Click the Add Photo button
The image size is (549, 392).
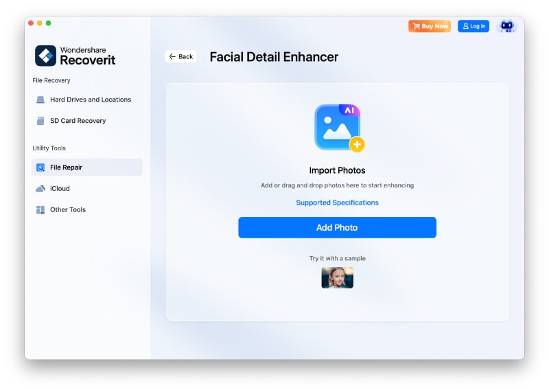pyautogui.click(x=337, y=227)
